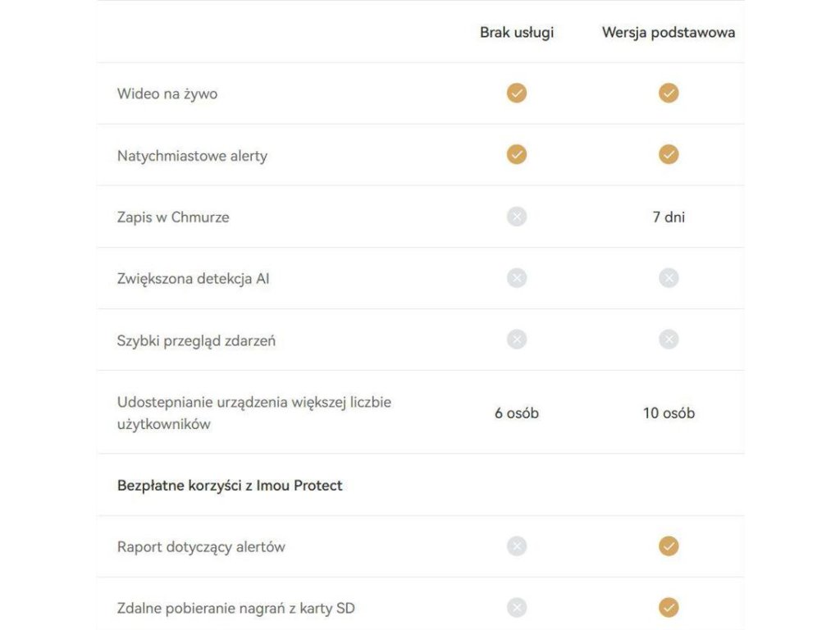
Task: Click the 10 osób sharing value
Action: 669,413
